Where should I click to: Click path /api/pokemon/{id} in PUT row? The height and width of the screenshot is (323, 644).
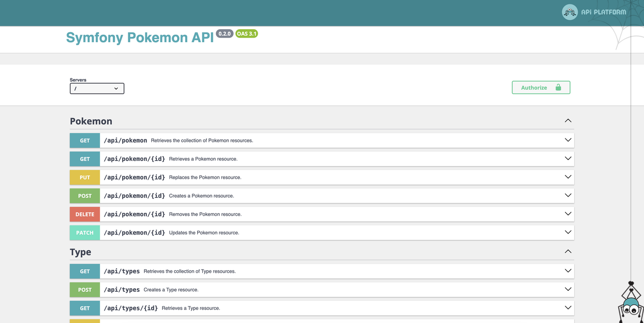(x=134, y=177)
